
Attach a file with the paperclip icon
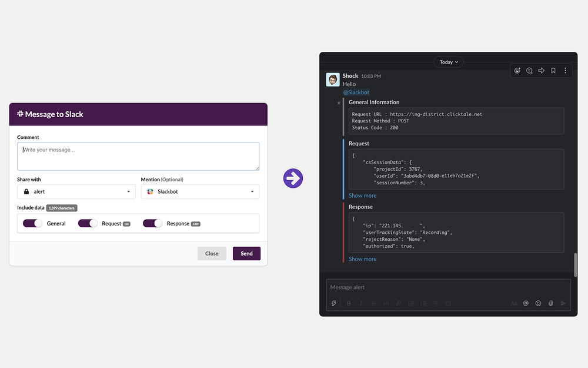(x=550, y=303)
